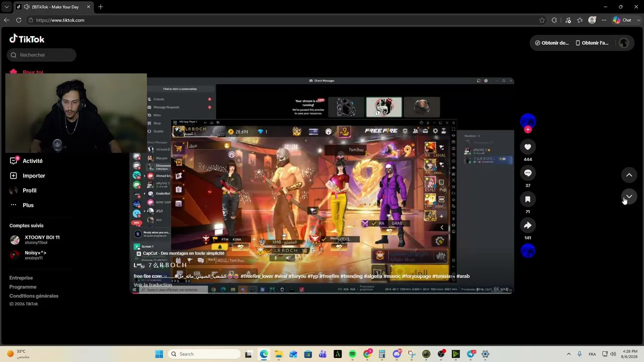Bookmark the video to favorites
Image resolution: width=644 pixels, height=362 pixels.
tap(528, 199)
